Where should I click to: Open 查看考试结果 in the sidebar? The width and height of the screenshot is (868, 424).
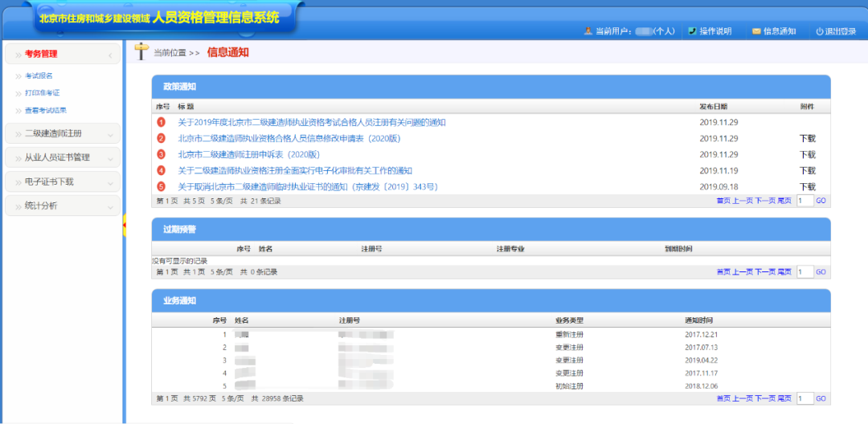point(45,110)
